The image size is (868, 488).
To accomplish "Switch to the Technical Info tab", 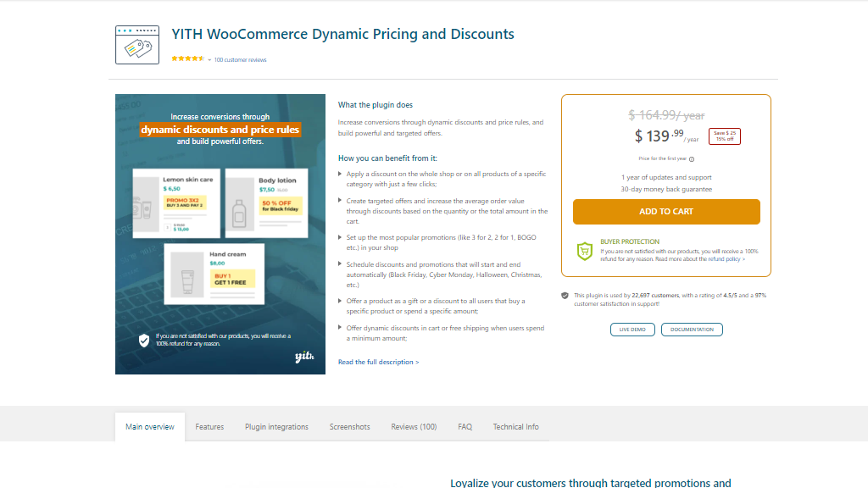I will pyautogui.click(x=516, y=427).
